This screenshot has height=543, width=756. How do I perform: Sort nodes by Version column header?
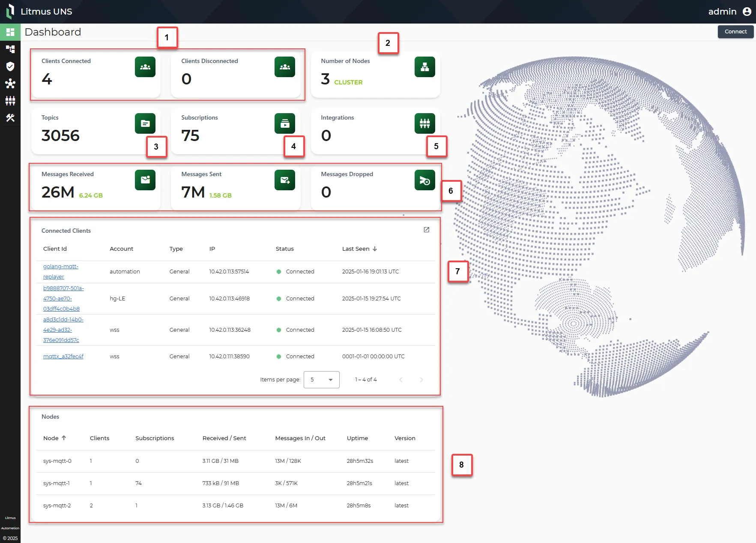(405, 438)
